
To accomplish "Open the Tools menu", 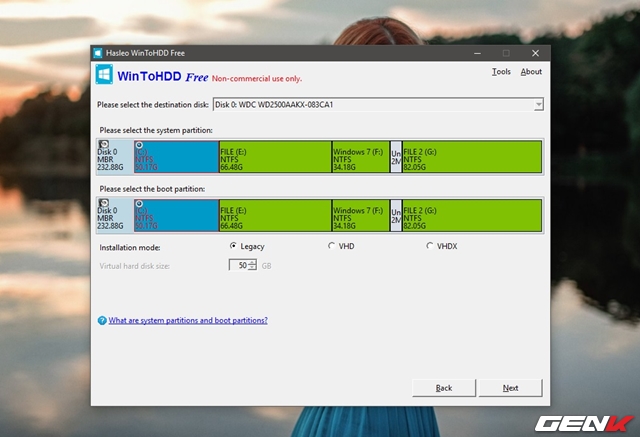I will (501, 72).
